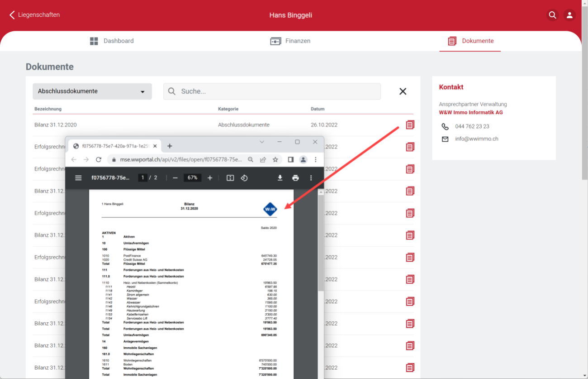
Task: Switch to the Dashboard tab
Action: (x=112, y=41)
